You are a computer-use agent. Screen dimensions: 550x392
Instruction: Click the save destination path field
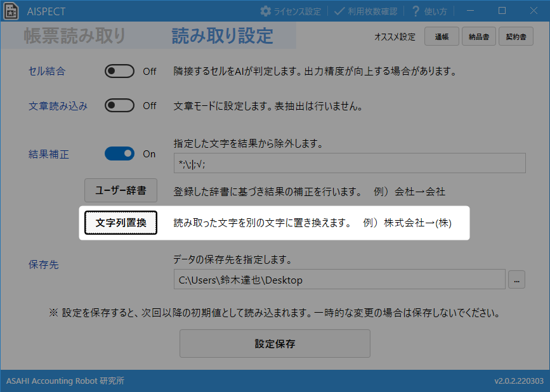pos(339,280)
